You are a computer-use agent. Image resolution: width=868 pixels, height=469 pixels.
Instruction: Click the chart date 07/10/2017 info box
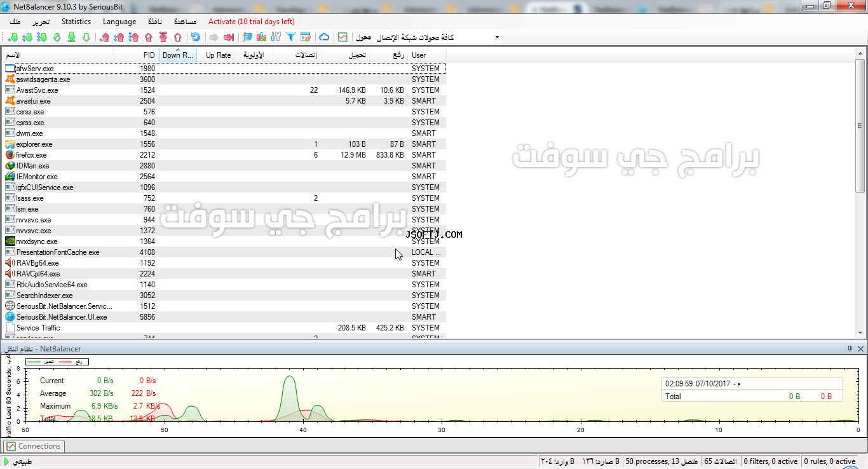click(x=752, y=390)
